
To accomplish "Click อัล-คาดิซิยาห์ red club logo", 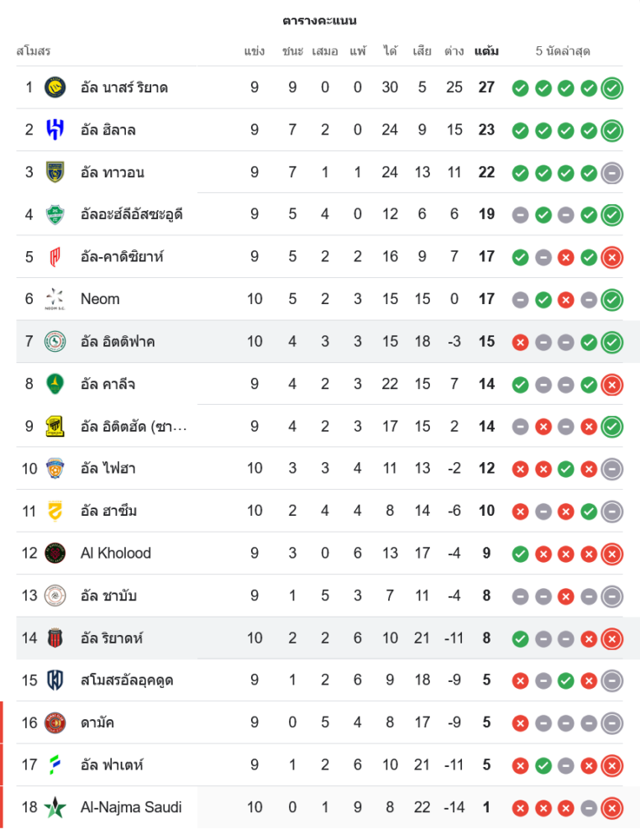I will click(x=55, y=257).
